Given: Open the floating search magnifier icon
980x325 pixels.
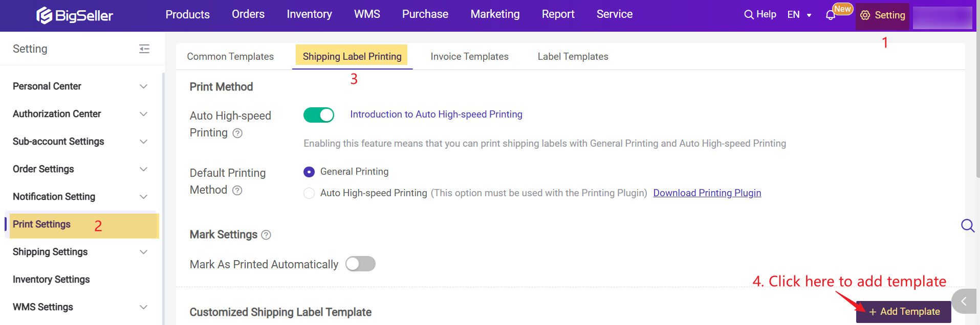Looking at the screenshot, I should click(968, 225).
